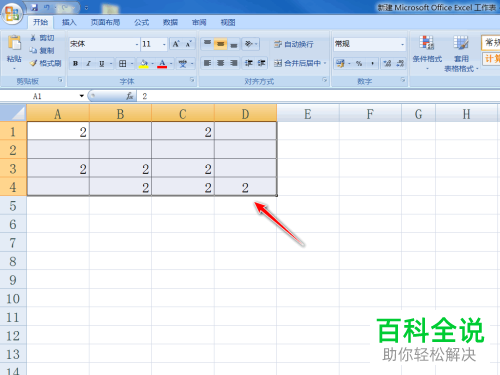Increase cell indent

[261, 63]
